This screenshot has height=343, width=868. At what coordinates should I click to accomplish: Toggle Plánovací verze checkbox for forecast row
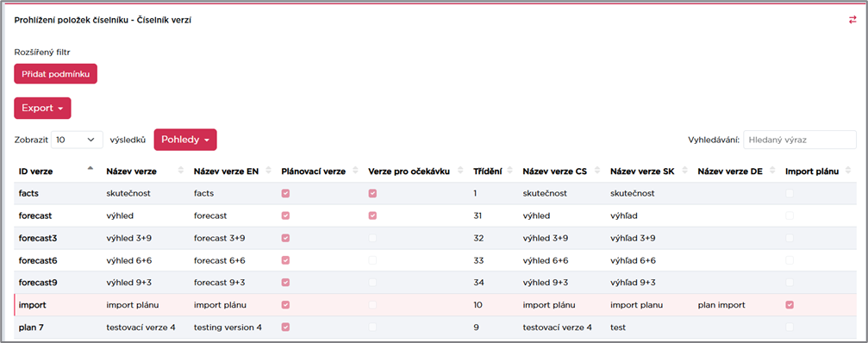pyautogui.click(x=285, y=215)
